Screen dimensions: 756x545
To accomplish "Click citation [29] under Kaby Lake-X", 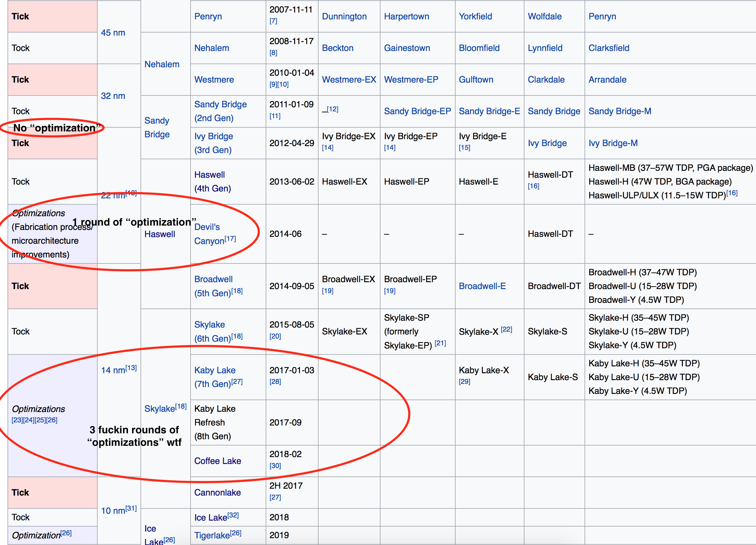I will (x=465, y=382).
